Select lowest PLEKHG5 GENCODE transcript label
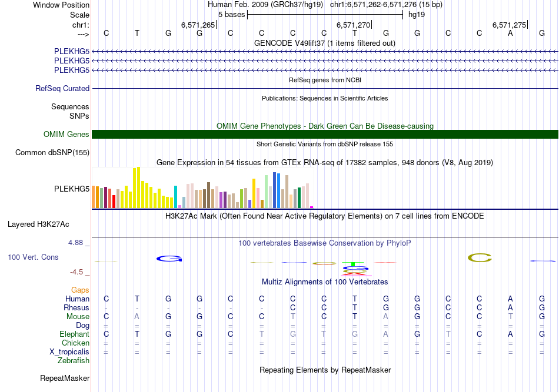The width and height of the screenshot is (559, 392). [x=72, y=70]
